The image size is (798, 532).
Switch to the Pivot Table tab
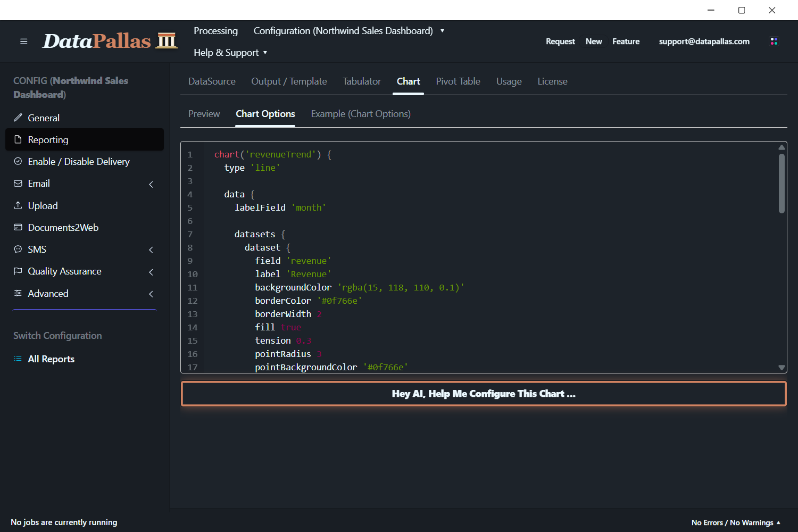[458, 81]
